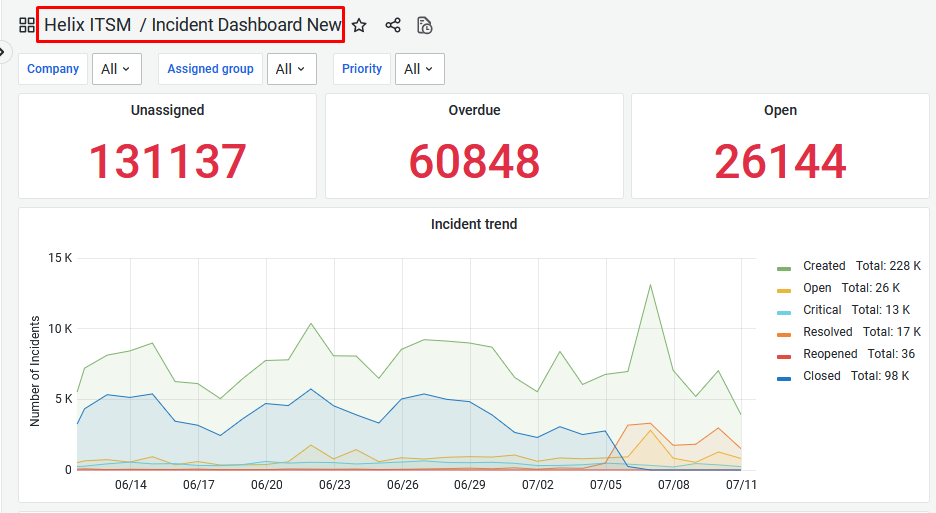The width and height of the screenshot is (936, 513).
Task: Click the yellow Open color swatch
Action: (x=784, y=291)
